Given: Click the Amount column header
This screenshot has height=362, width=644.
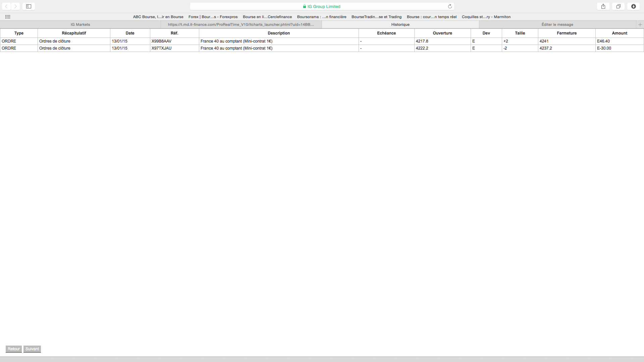Looking at the screenshot, I should pos(619,33).
